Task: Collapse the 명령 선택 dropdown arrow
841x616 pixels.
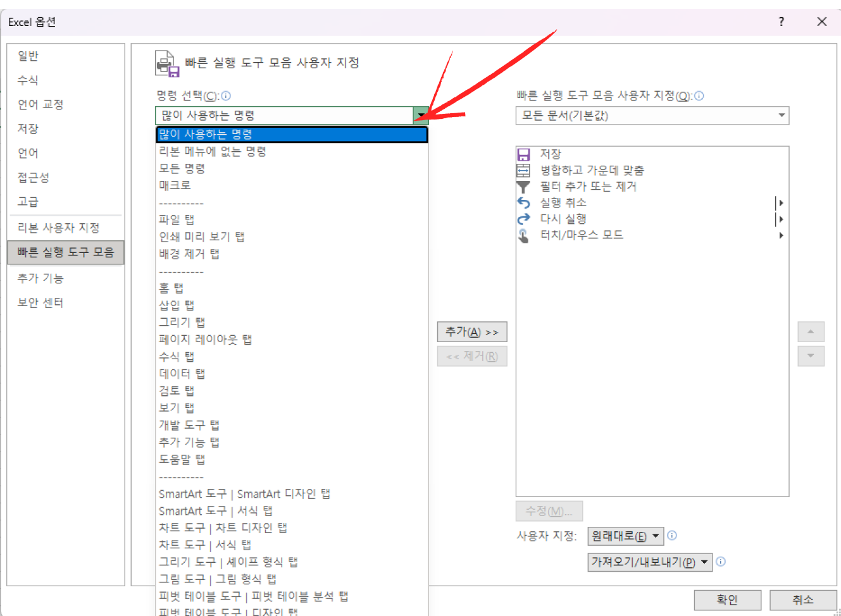Action: tap(421, 115)
